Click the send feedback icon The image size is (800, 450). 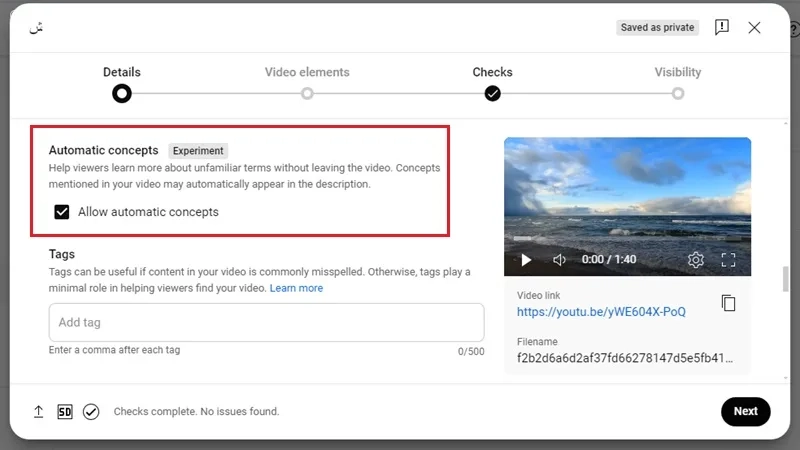pos(721,27)
